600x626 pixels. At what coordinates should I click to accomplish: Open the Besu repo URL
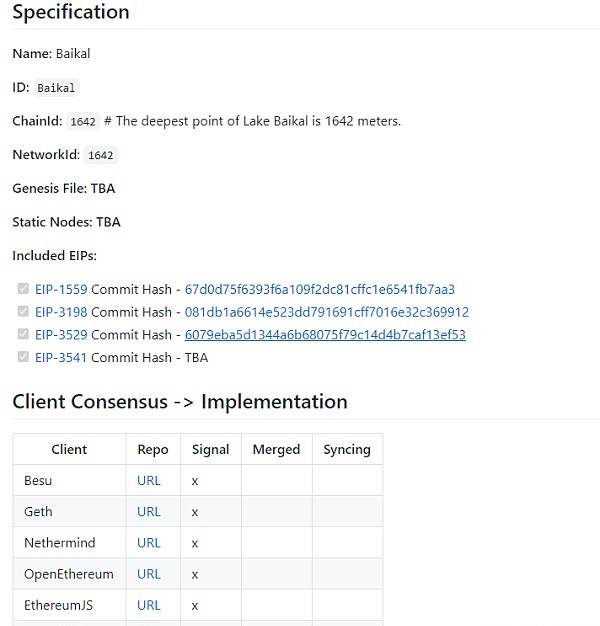point(149,481)
